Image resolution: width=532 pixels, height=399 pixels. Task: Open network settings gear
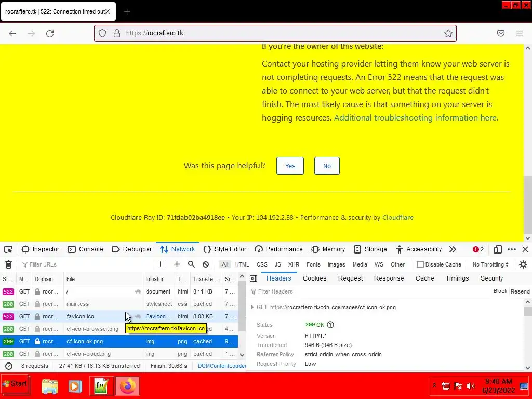click(523, 264)
